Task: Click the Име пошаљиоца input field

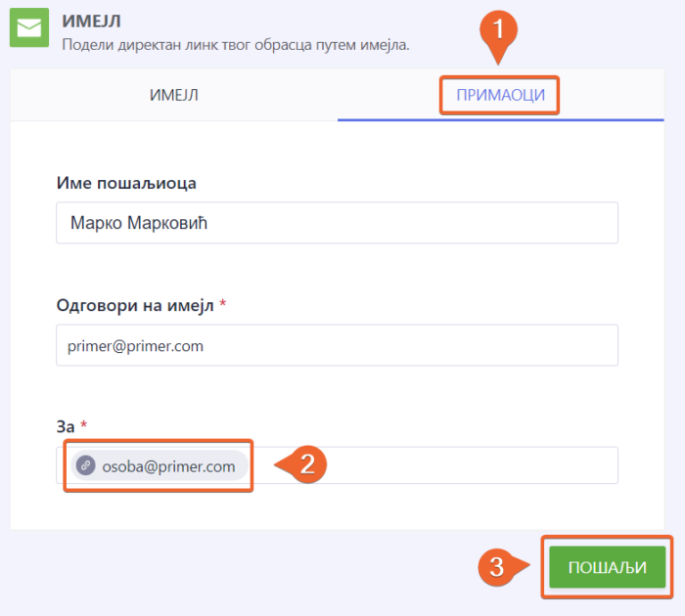Action: [x=337, y=223]
